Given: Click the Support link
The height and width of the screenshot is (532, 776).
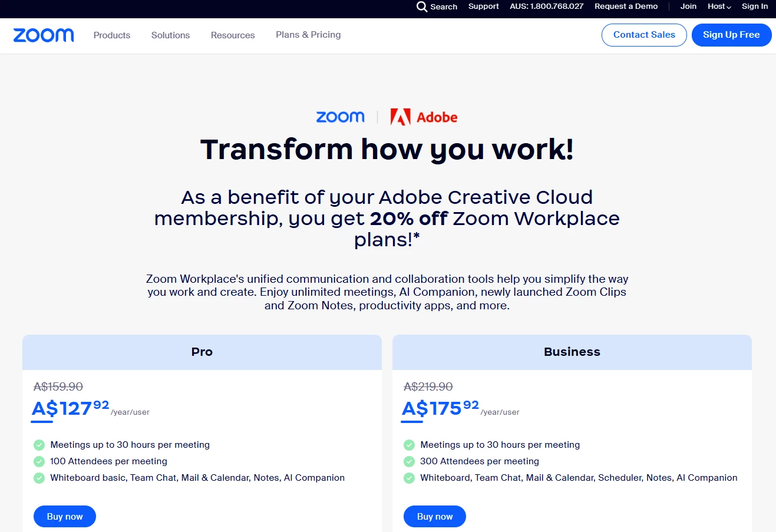Looking at the screenshot, I should point(484,6).
